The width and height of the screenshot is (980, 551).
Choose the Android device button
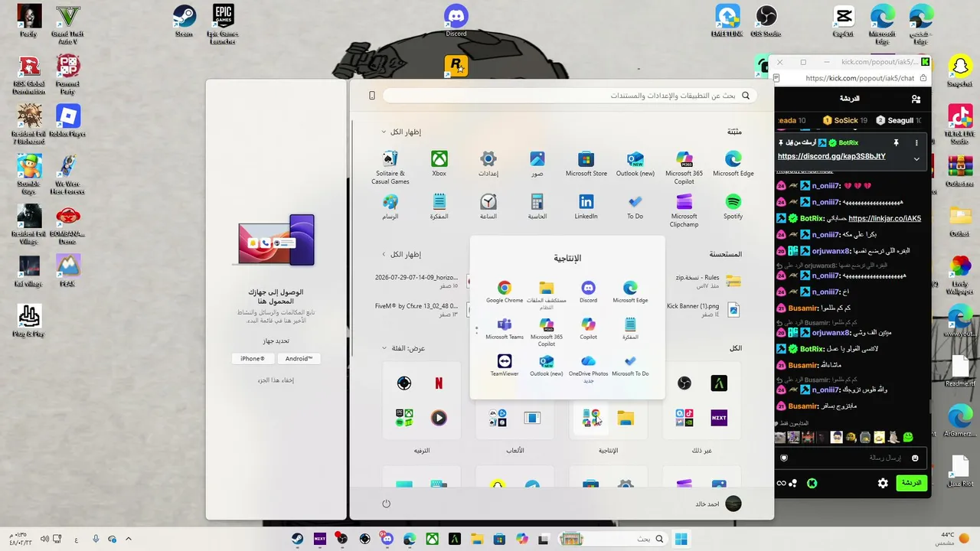point(299,358)
